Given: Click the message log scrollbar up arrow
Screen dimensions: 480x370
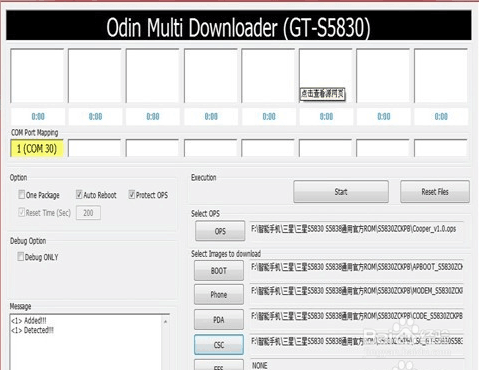Looking at the screenshot, I should click(165, 321).
